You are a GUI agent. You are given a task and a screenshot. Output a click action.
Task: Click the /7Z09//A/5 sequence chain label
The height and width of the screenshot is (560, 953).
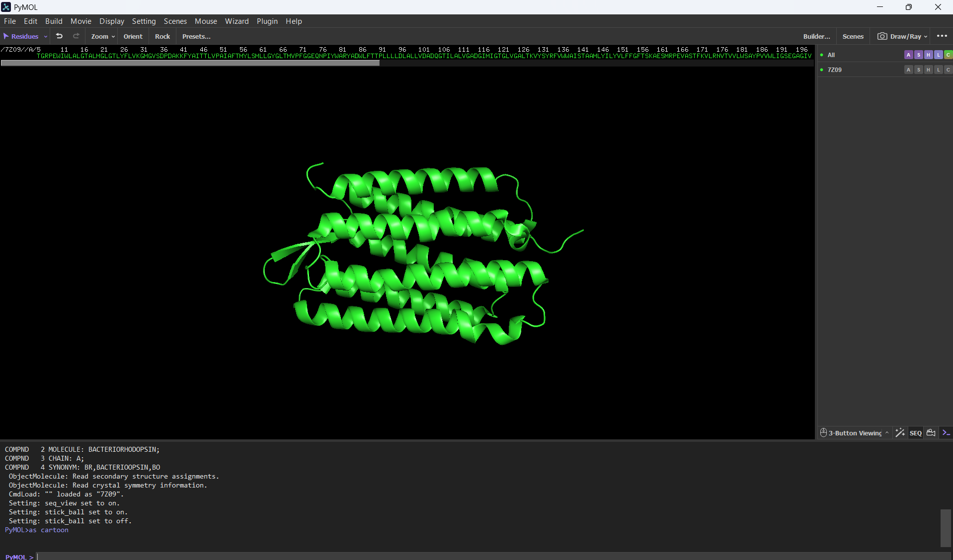tap(21, 50)
